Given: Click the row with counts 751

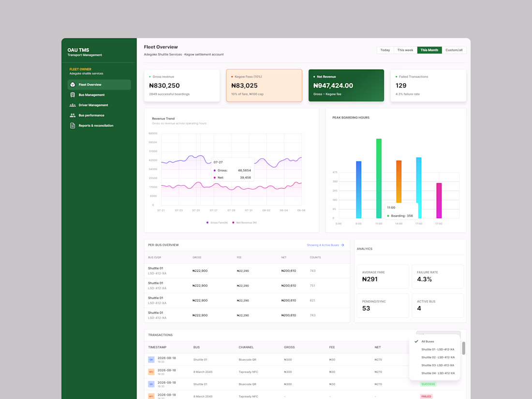Looking at the screenshot, I should [x=247, y=286].
